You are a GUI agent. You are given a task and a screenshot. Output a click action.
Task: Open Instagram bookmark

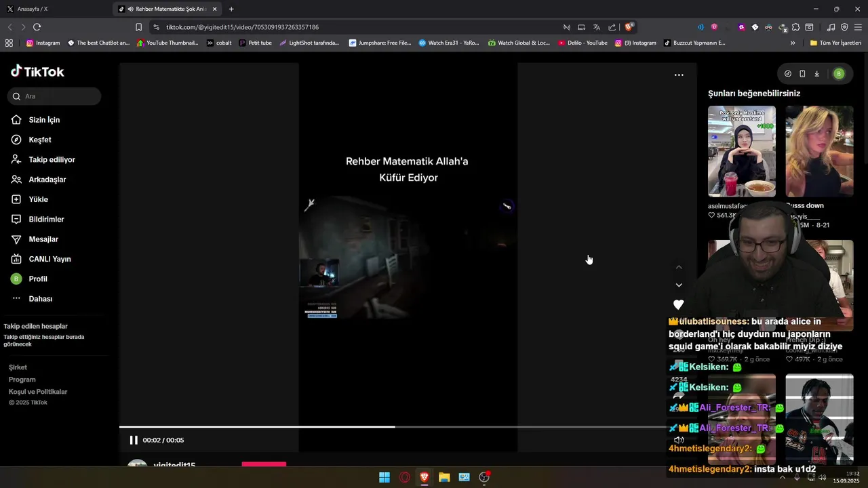click(x=43, y=43)
